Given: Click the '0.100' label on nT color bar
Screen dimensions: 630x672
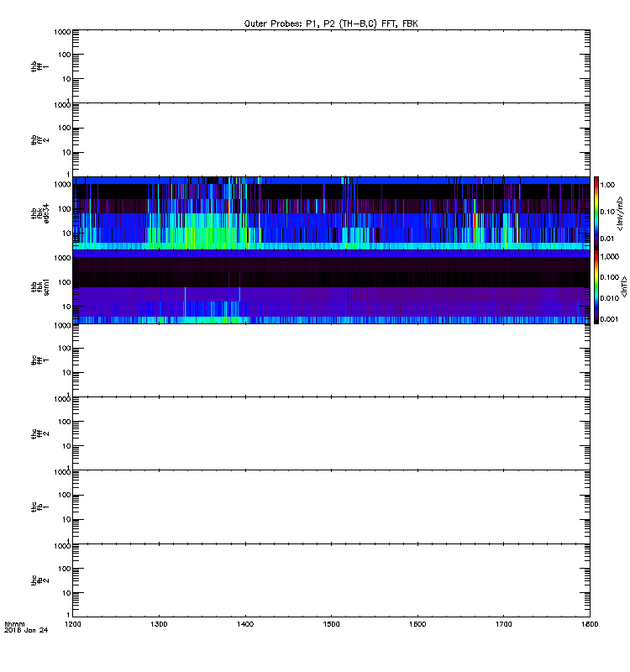Looking at the screenshot, I should point(610,277).
